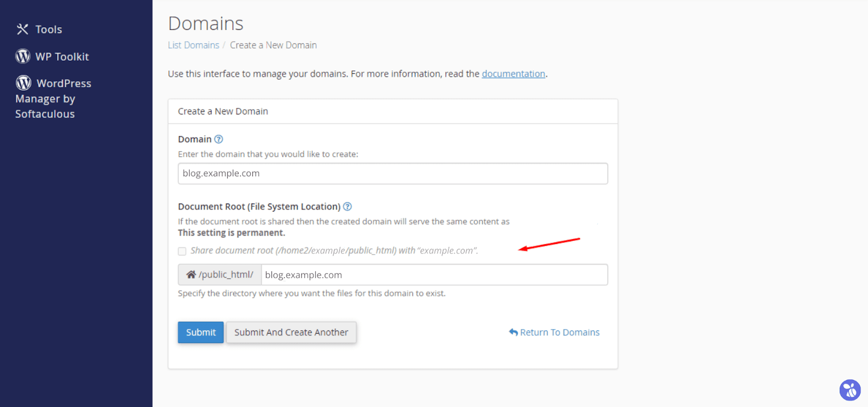Click the WP Toolkit WordPress logo

coord(23,56)
